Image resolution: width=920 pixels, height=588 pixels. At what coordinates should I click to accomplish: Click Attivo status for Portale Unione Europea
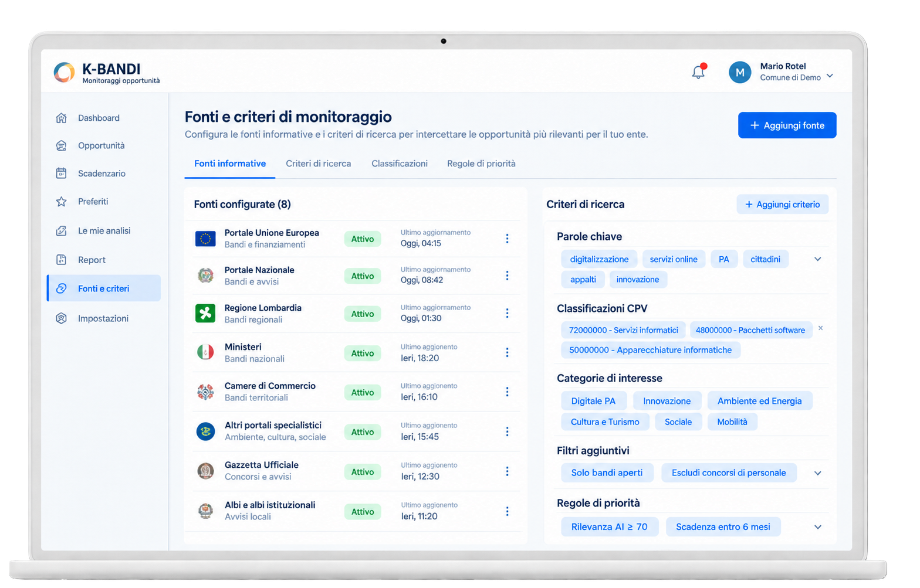coord(363,239)
